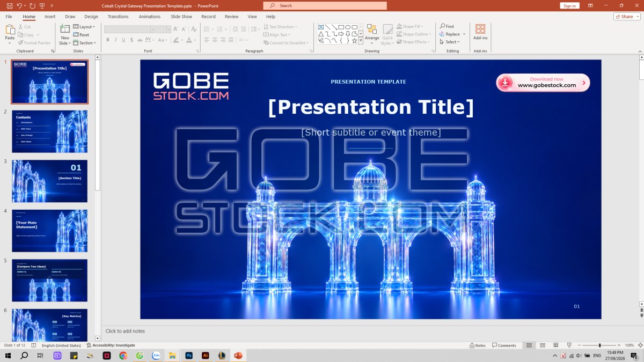Click the Share button
This screenshot has height=362, width=644.
627,17
